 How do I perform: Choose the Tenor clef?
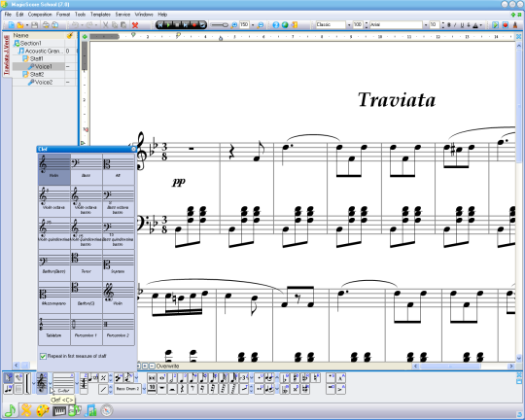(x=87, y=265)
